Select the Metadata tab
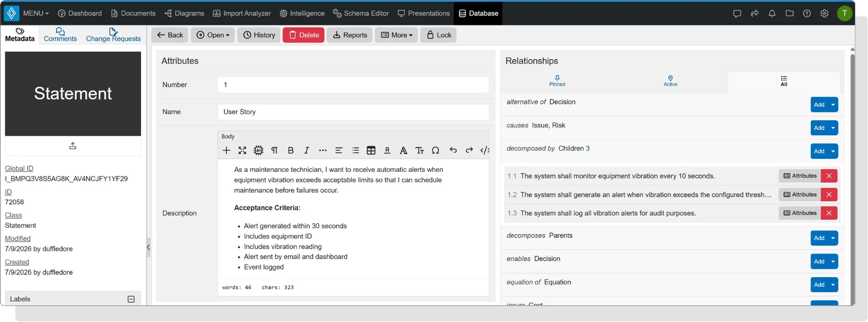 pos(20,35)
